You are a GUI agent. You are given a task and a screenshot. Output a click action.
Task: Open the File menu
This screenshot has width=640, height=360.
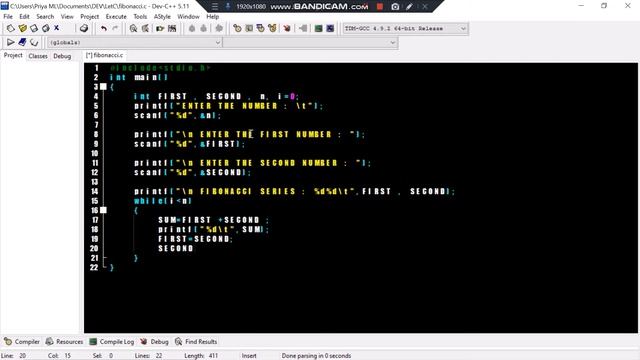(8, 16)
